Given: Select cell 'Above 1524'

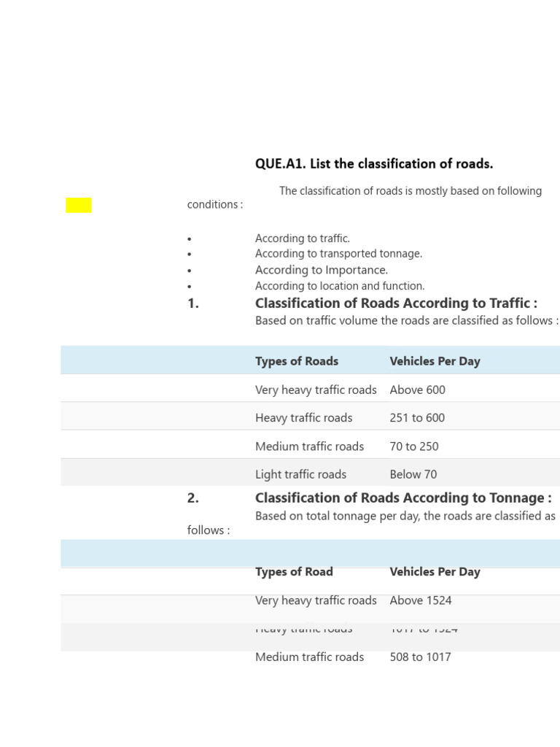Looking at the screenshot, I should click(421, 600).
